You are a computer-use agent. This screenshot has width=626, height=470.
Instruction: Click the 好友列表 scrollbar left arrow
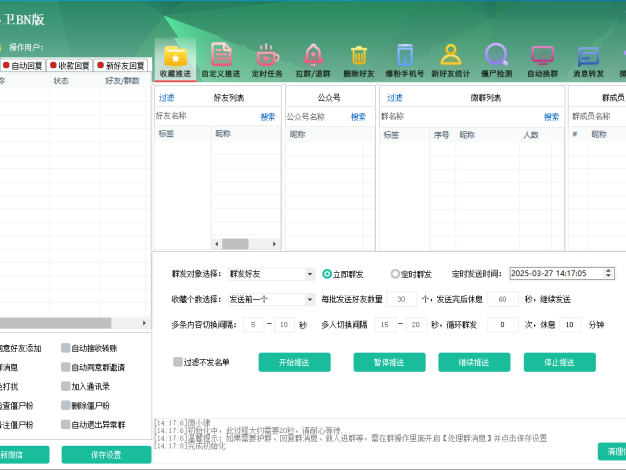(217, 244)
